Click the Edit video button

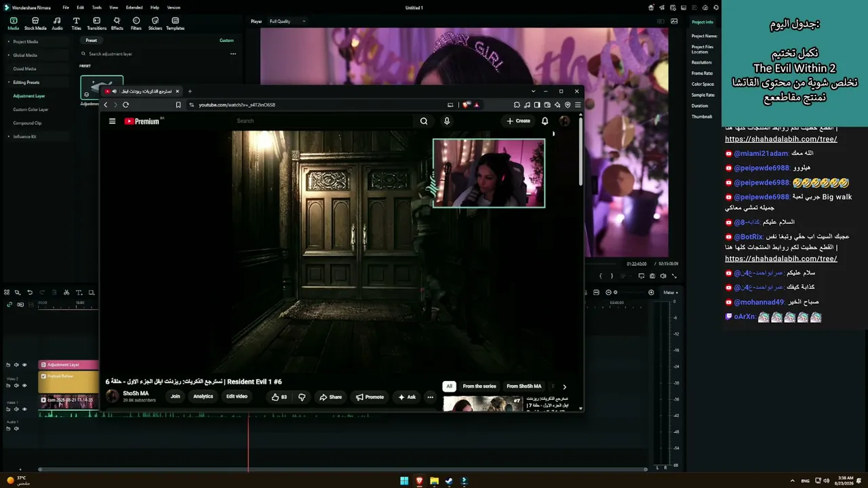coord(237,396)
